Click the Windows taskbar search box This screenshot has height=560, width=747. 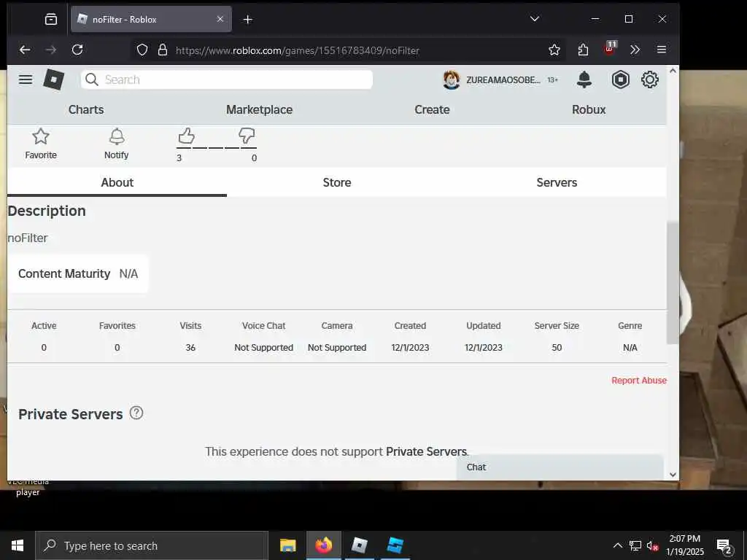click(152, 545)
